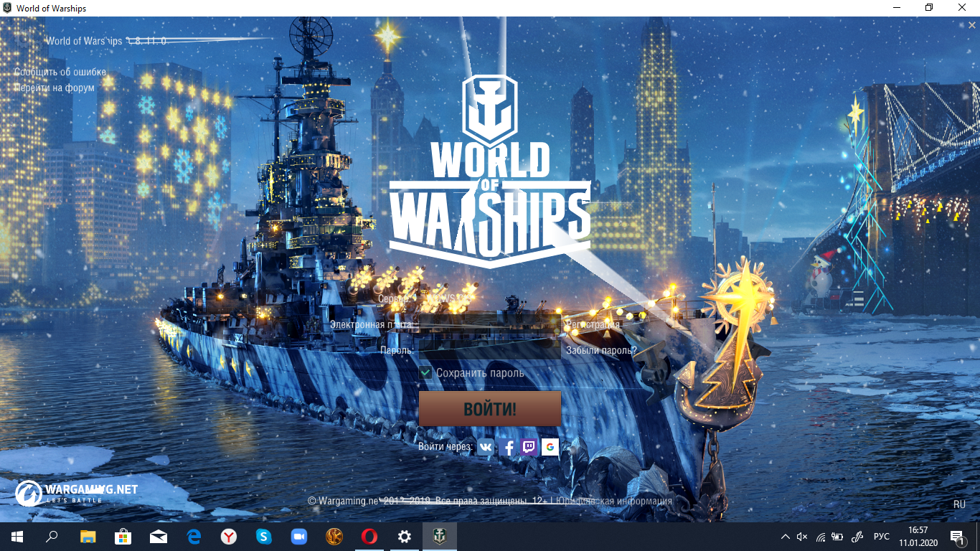980x551 pixels.
Task: Open the Регистрация link
Action: [x=593, y=324]
